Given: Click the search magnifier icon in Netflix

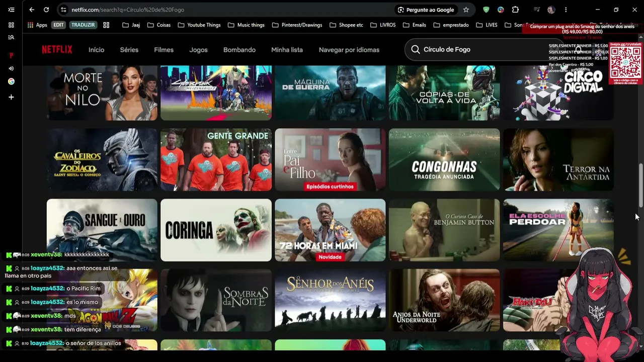Looking at the screenshot, I should point(415,49).
